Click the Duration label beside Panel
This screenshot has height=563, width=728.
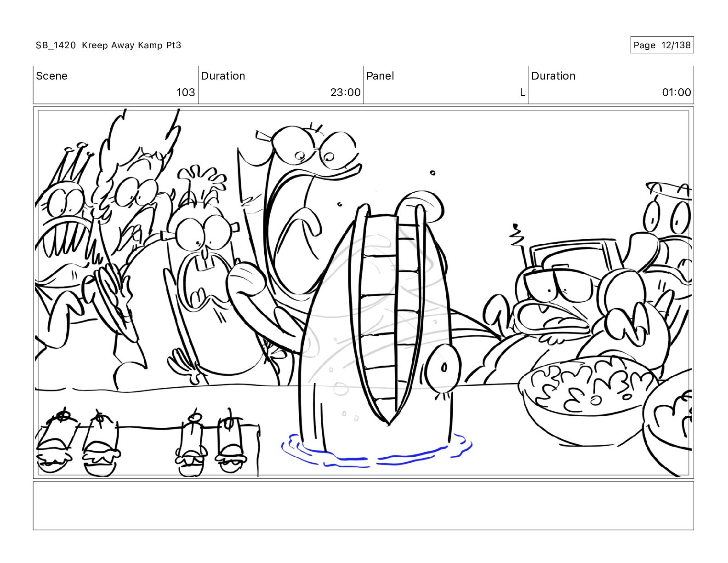point(553,76)
